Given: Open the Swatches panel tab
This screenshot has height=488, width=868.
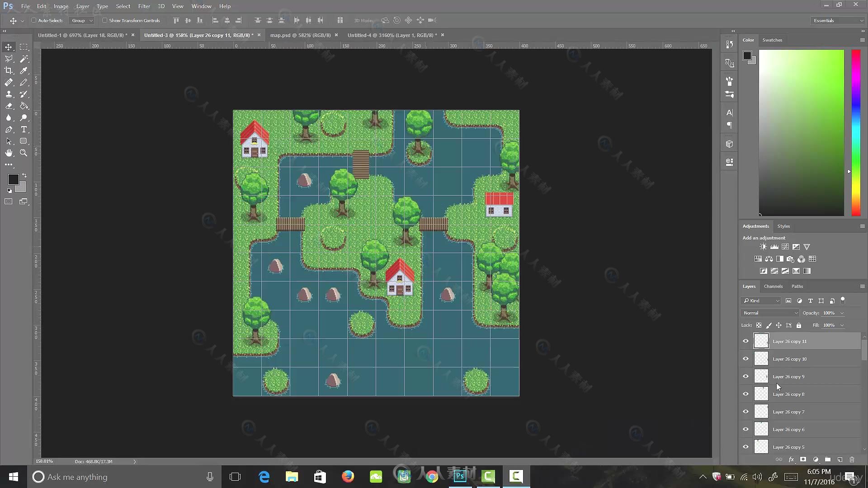Looking at the screenshot, I should (x=772, y=40).
